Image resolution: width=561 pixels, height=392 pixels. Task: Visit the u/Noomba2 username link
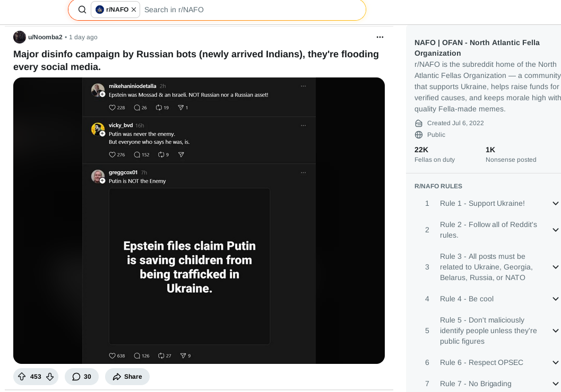click(45, 37)
